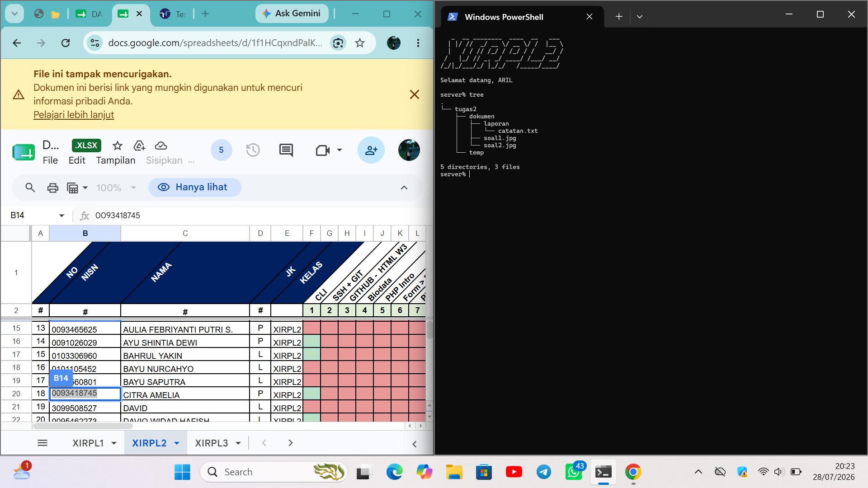
Task: Click the Windows Start button
Action: click(182, 472)
